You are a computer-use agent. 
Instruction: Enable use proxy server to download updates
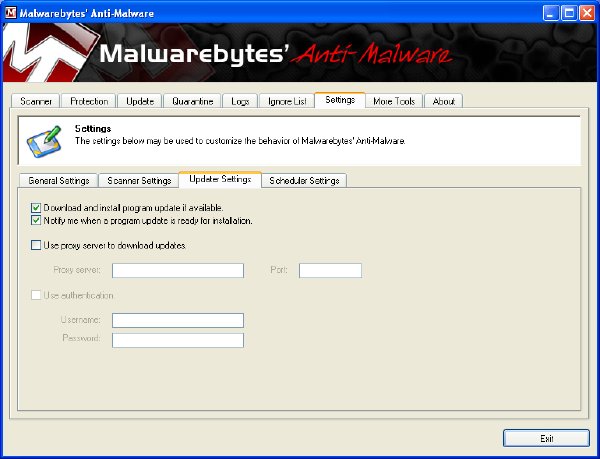pos(36,245)
